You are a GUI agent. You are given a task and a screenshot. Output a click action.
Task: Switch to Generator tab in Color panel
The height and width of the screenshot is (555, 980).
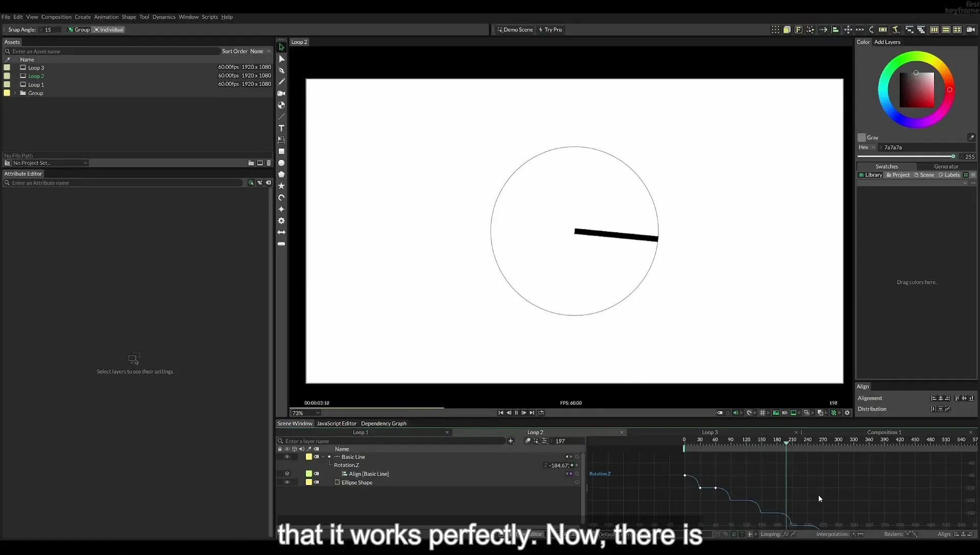coord(946,166)
